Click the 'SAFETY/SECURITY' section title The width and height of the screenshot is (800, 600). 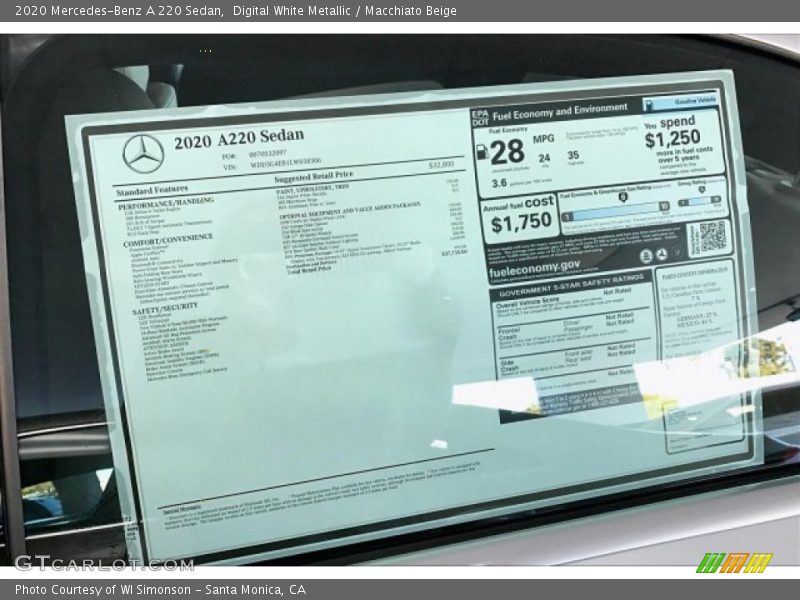click(164, 308)
